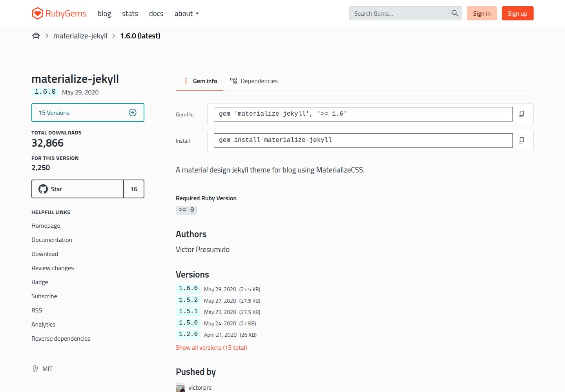
Task: Click the Sign in button
Action: pyautogui.click(x=482, y=13)
